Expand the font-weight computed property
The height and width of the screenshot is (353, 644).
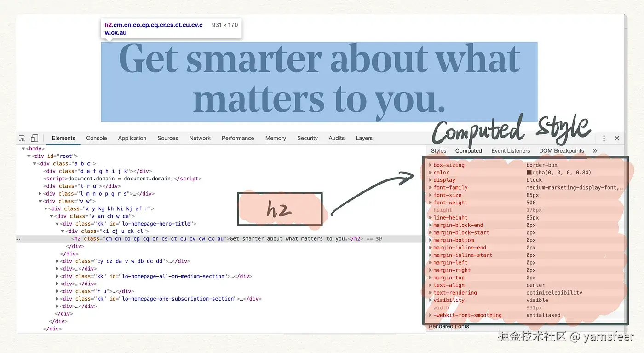tap(431, 203)
